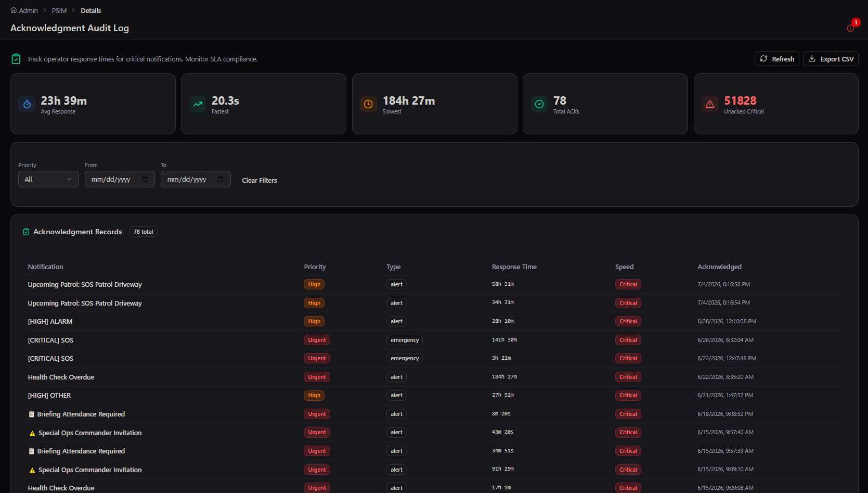
Task: Click the Acknowledgment Audit Log page title
Action: 70,28
